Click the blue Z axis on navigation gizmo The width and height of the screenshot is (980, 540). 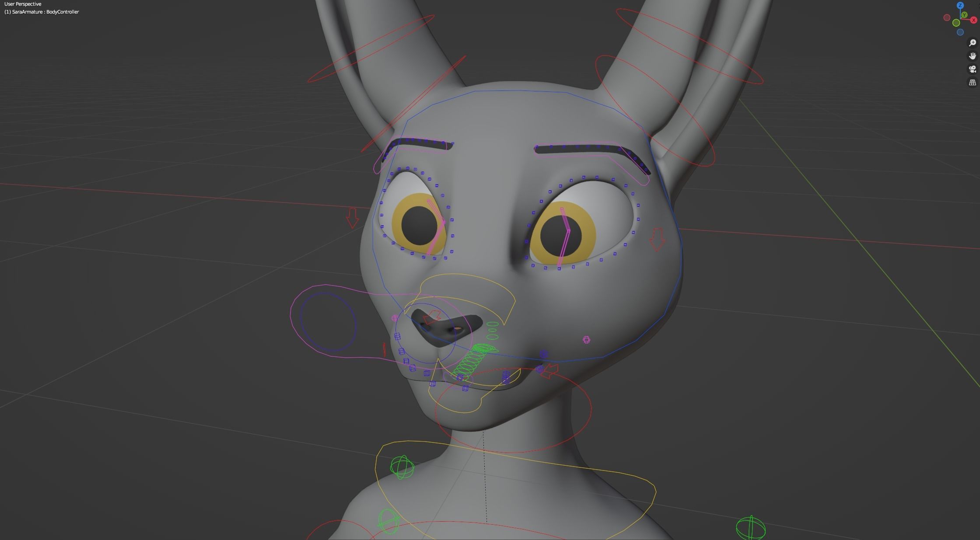pos(960,6)
